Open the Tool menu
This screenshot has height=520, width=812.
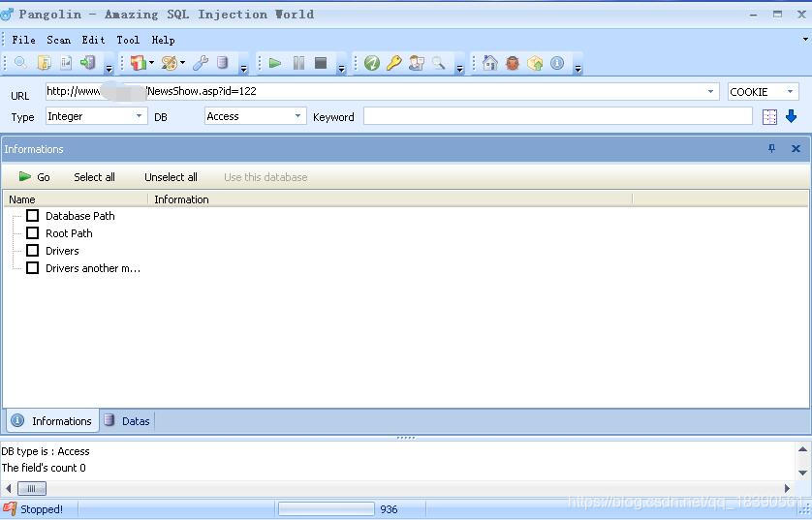[x=128, y=40]
